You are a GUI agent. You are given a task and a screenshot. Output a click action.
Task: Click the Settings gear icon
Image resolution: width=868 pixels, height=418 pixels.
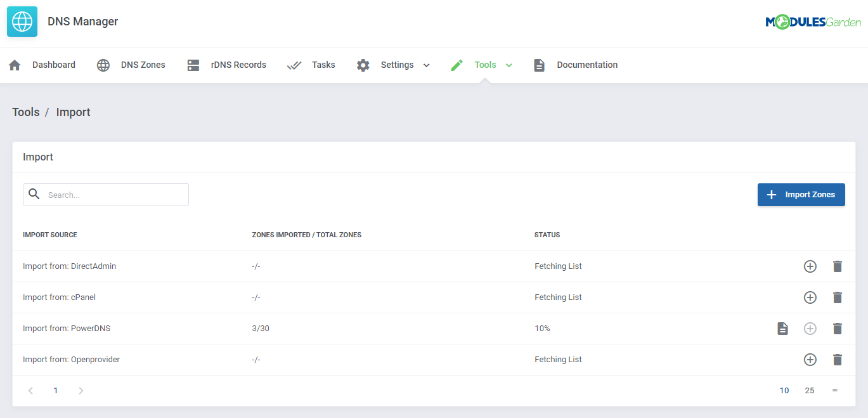363,64
